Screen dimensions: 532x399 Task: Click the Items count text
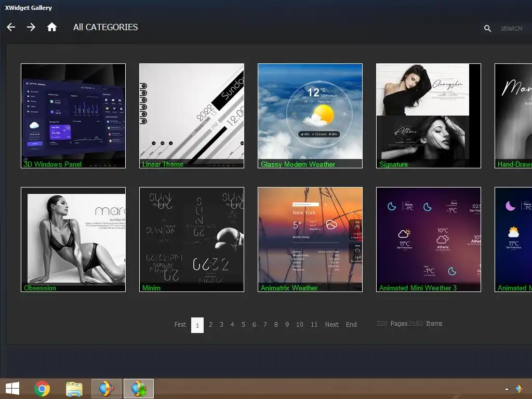coord(426,324)
